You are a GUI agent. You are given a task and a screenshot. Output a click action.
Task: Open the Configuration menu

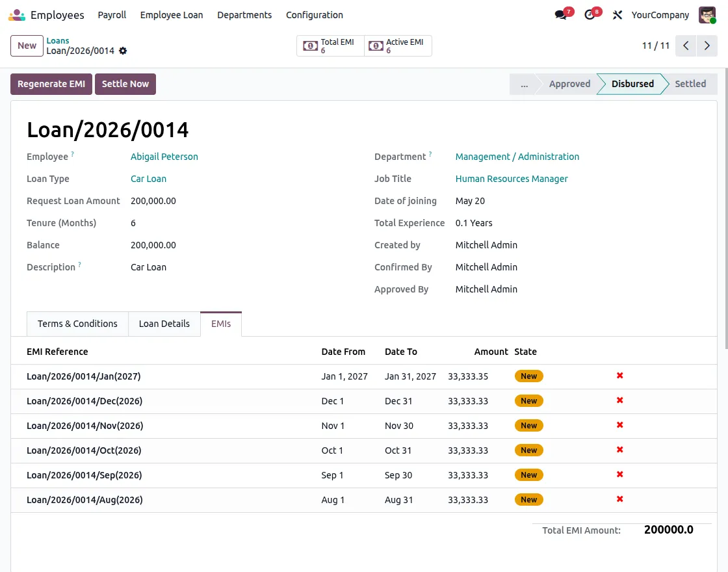pyautogui.click(x=315, y=15)
